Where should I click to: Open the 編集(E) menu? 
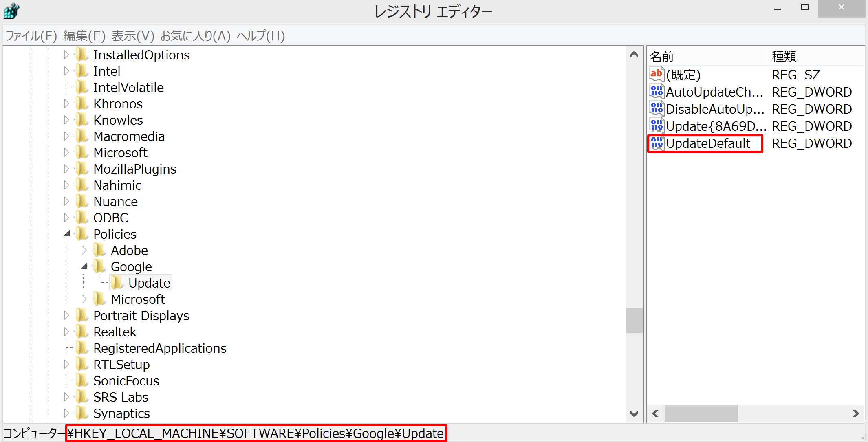[x=84, y=36]
